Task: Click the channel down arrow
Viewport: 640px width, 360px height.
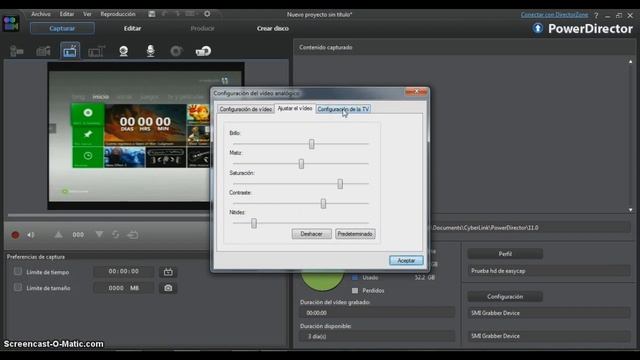Action: pos(99,234)
